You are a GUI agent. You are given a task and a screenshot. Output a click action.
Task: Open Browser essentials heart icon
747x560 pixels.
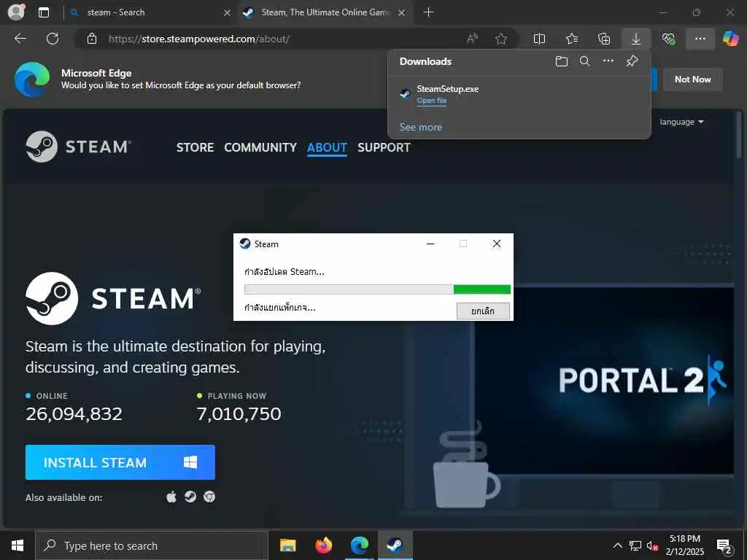point(668,39)
